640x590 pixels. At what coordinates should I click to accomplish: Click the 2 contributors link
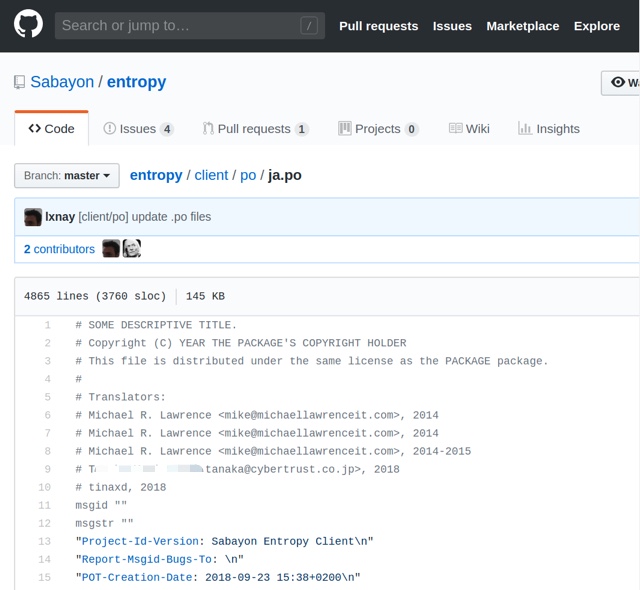pos(59,249)
